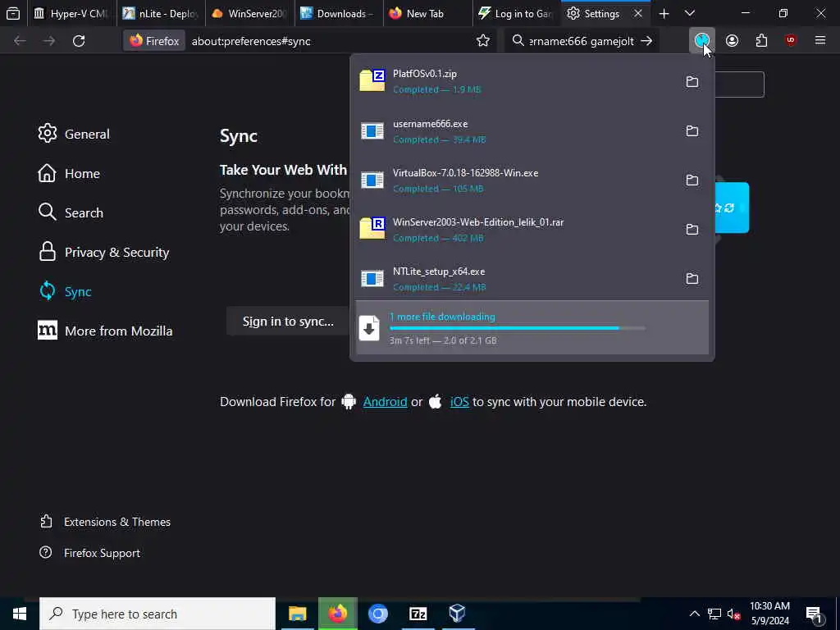Screen dimensions: 840x630
Task: Open the extensions puzzle icon
Action: [761, 41]
